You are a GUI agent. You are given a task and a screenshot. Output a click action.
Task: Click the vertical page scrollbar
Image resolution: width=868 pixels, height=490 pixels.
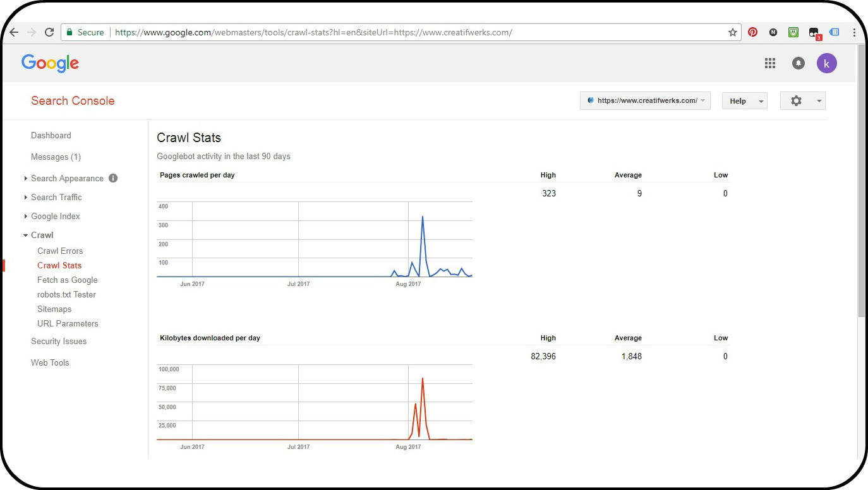coord(862,180)
